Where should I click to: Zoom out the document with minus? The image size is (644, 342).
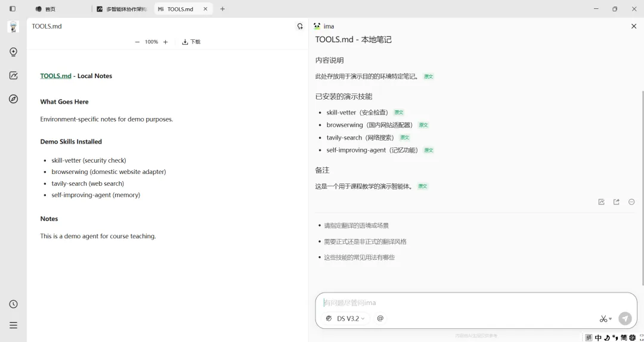[137, 42]
